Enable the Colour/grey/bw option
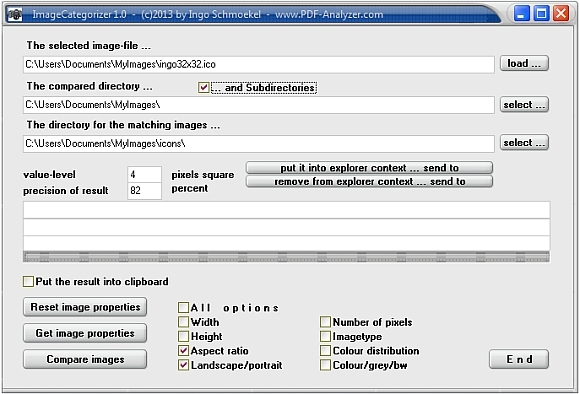Image resolution: width=580 pixels, height=394 pixels. click(x=325, y=365)
